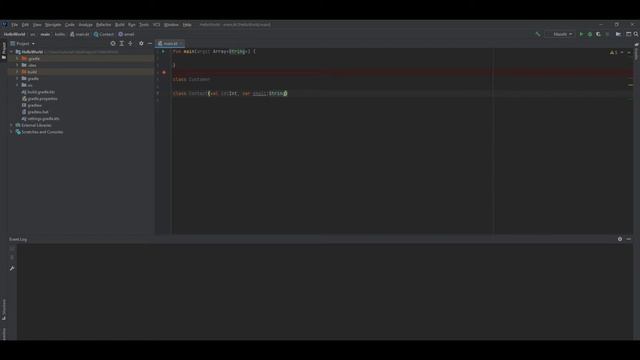Open the Project vertical tab on left edge
The image size is (640, 360).
coord(4,50)
